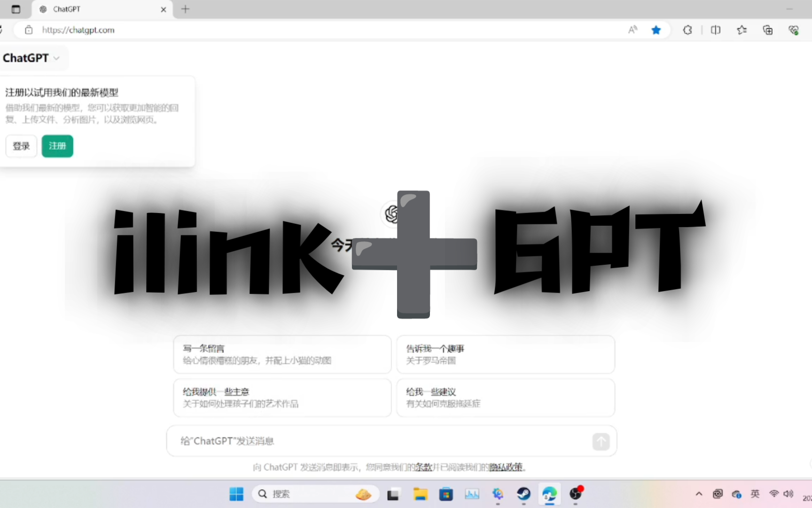This screenshot has height=508, width=812.
Task: Open the chart monitor taskbar app
Action: pos(472,494)
